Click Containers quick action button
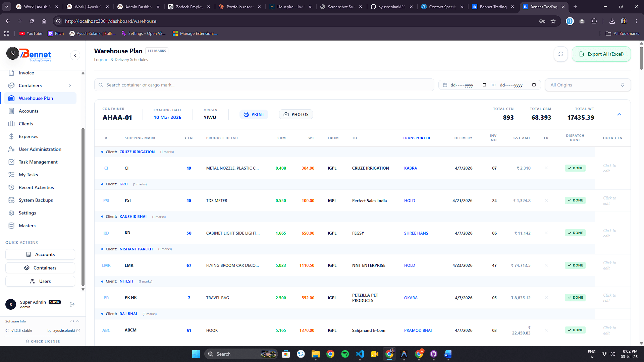The height and width of the screenshot is (362, 644). (x=40, y=268)
